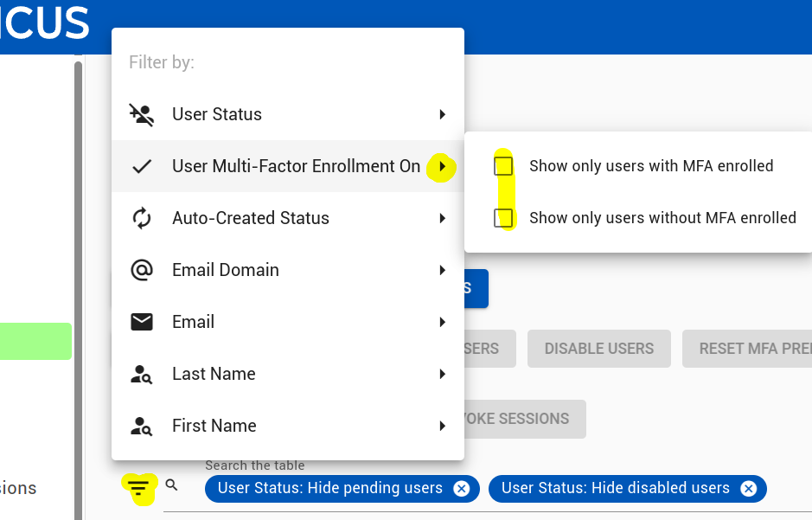Click the 'Show only users with MFA enrolled' label
Viewport: 812px width, 520px height.
(651, 166)
